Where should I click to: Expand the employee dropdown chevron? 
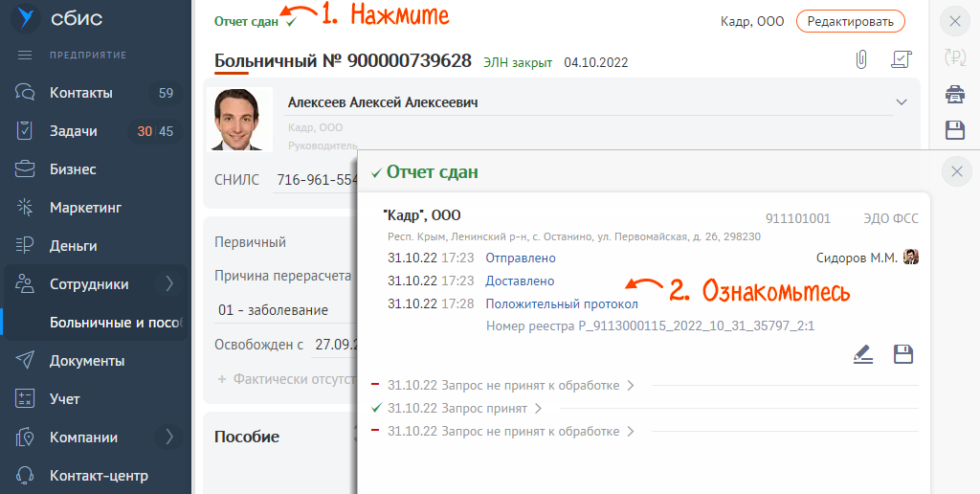pyautogui.click(x=901, y=101)
